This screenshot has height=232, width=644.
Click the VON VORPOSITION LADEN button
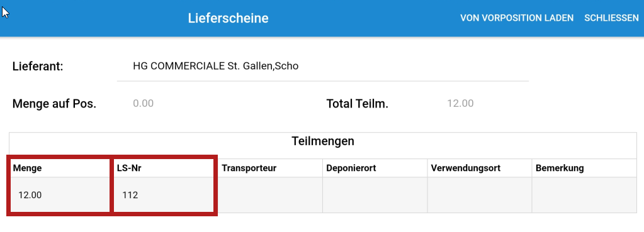(517, 18)
